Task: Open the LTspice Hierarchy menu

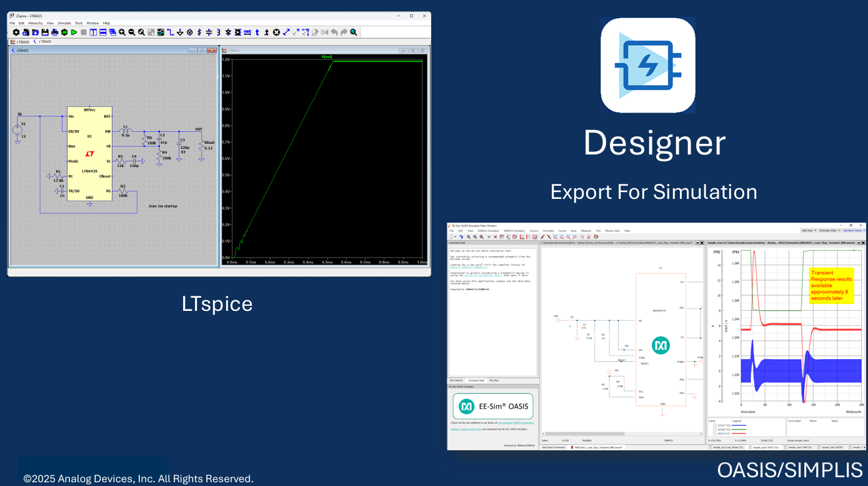Action: 36,23
